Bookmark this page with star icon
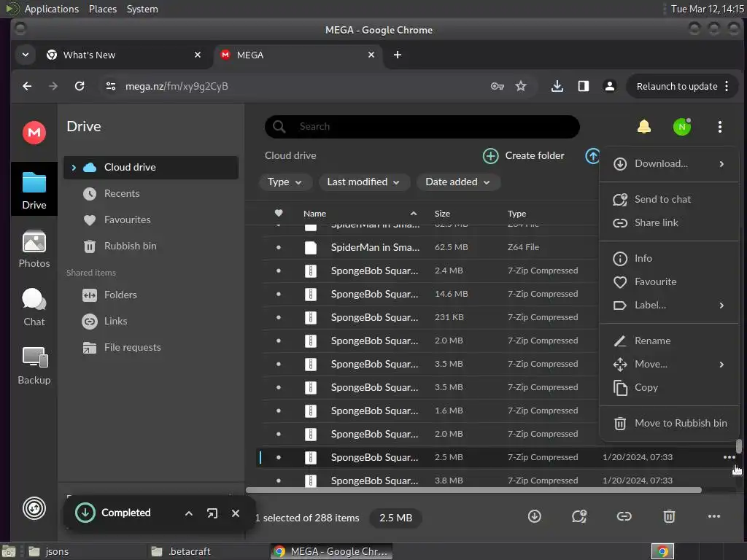The image size is (747, 560). click(x=521, y=86)
